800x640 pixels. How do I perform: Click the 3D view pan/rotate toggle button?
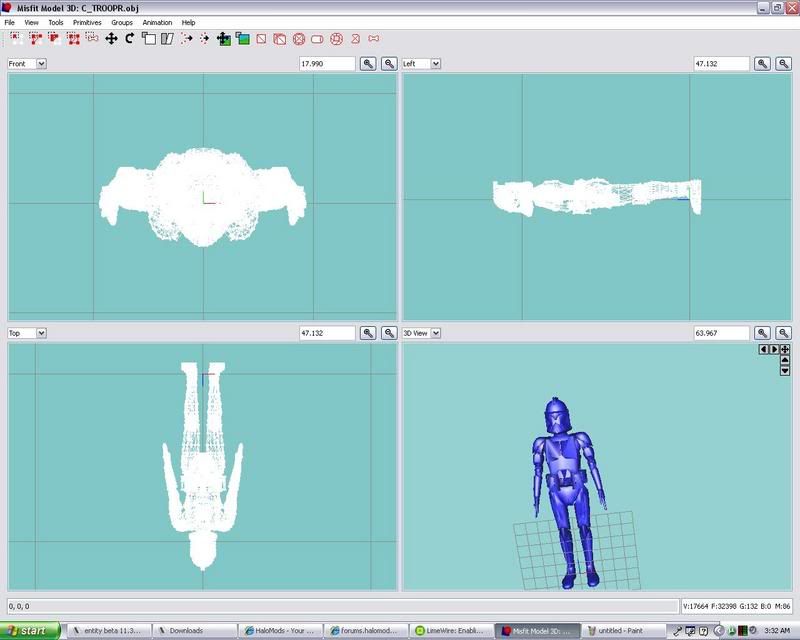pyautogui.click(x=785, y=349)
